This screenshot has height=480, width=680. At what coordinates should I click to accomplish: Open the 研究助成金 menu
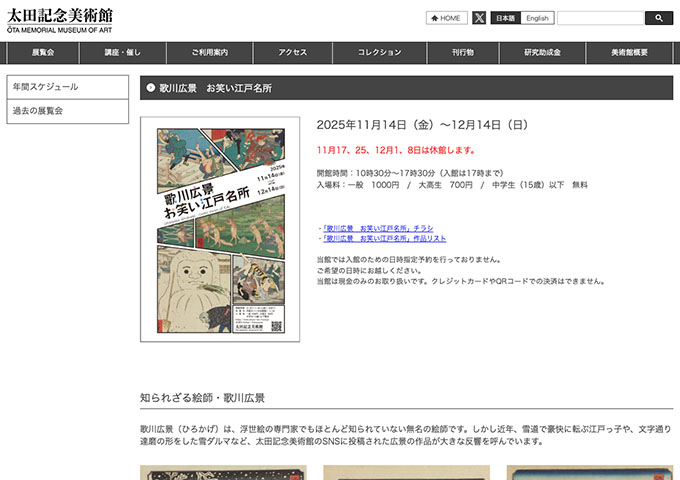(542, 52)
